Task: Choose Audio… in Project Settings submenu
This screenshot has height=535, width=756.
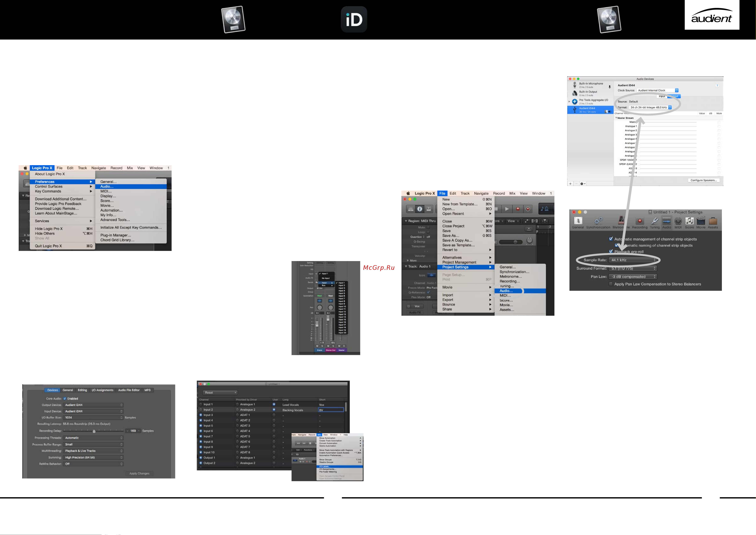Action: (520, 291)
